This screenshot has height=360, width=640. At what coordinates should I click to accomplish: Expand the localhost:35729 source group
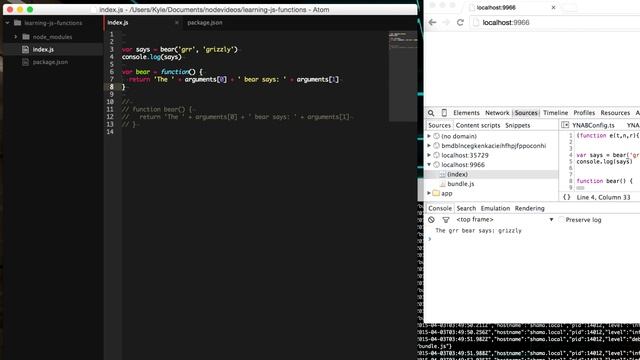click(x=429, y=155)
